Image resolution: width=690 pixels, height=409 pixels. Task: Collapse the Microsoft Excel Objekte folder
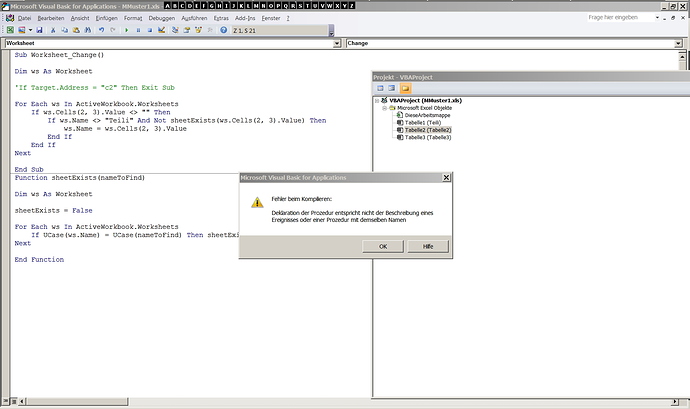[384, 108]
